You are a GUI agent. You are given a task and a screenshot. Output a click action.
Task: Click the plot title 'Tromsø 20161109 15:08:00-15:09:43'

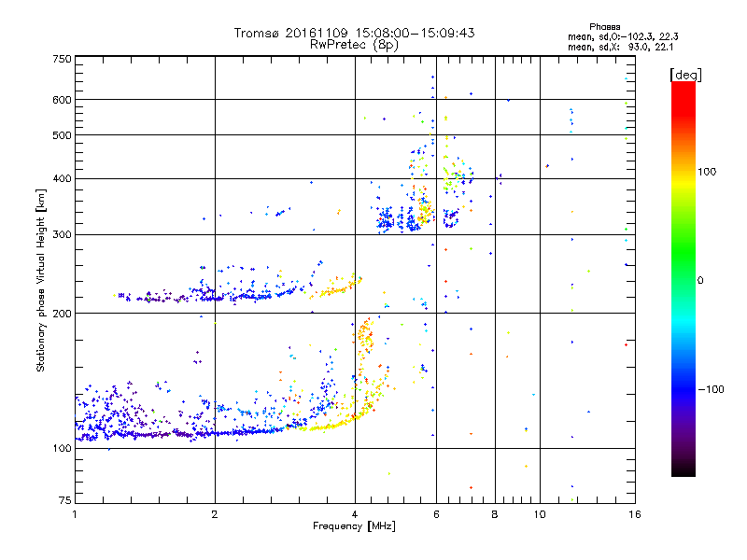pyautogui.click(x=354, y=33)
